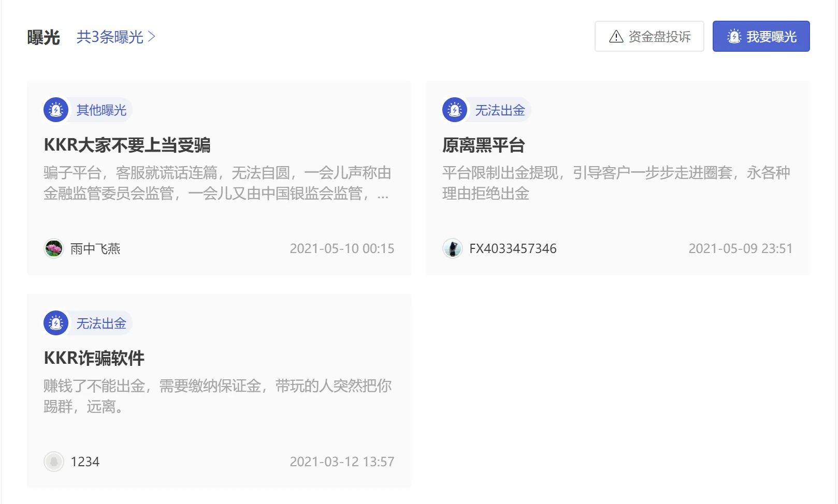
Task: Open FX4033457346's avatar picture
Action: 453,248
